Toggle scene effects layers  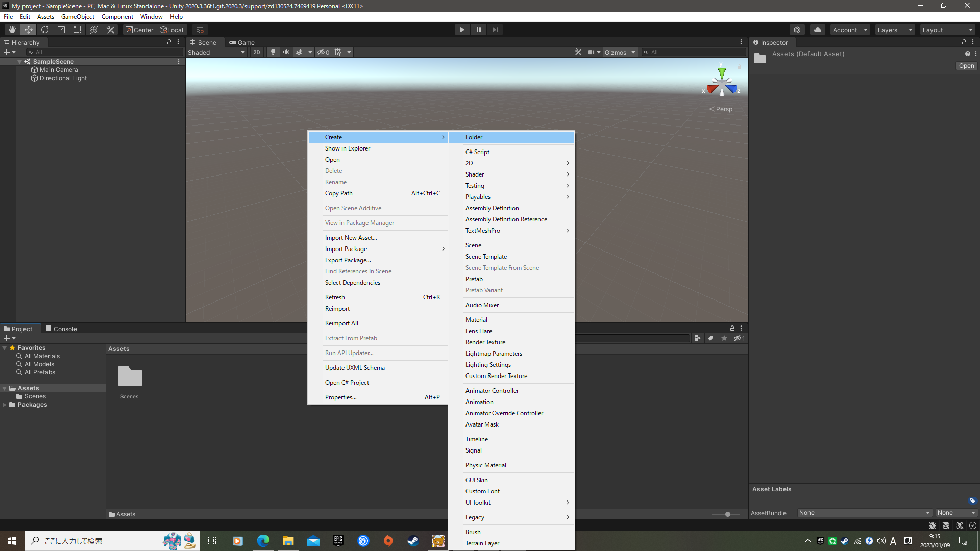(x=299, y=52)
